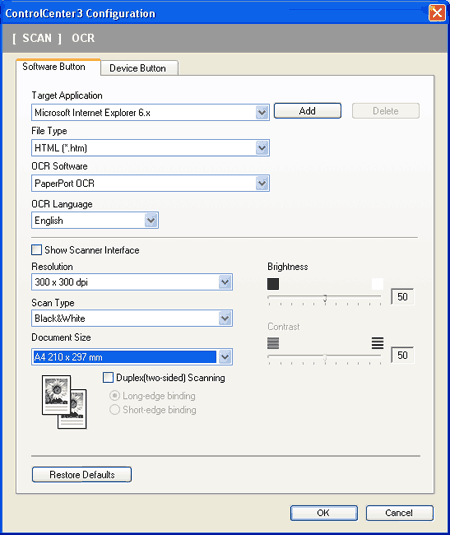The height and width of the screenshot is (535, 450).
Task: Enable Duplex(two-sided) Scanning checkbox
Action: pyautogui.click(x=108, y=378)
